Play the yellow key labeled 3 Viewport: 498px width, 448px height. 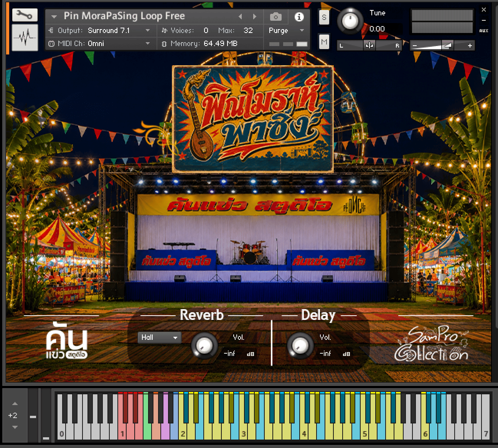click(243, 432)
